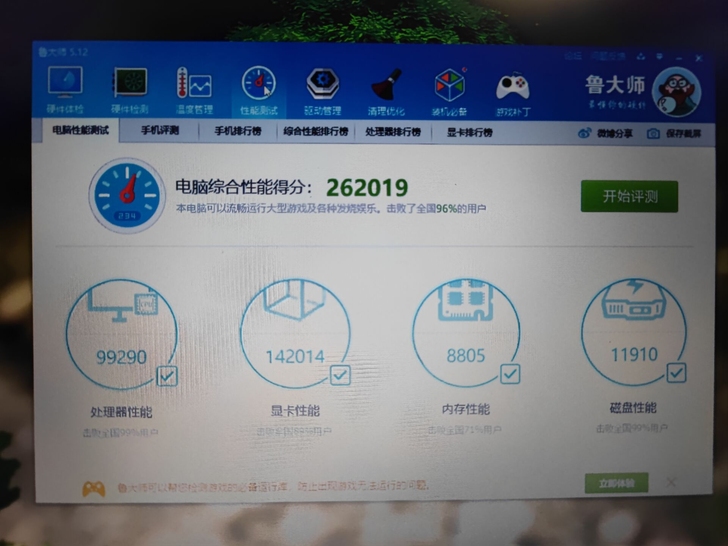Toggle the 显卡性能 test checkbox
This screenshot has height=546, width=728.
pyautogui.click(x=340, y=375)
